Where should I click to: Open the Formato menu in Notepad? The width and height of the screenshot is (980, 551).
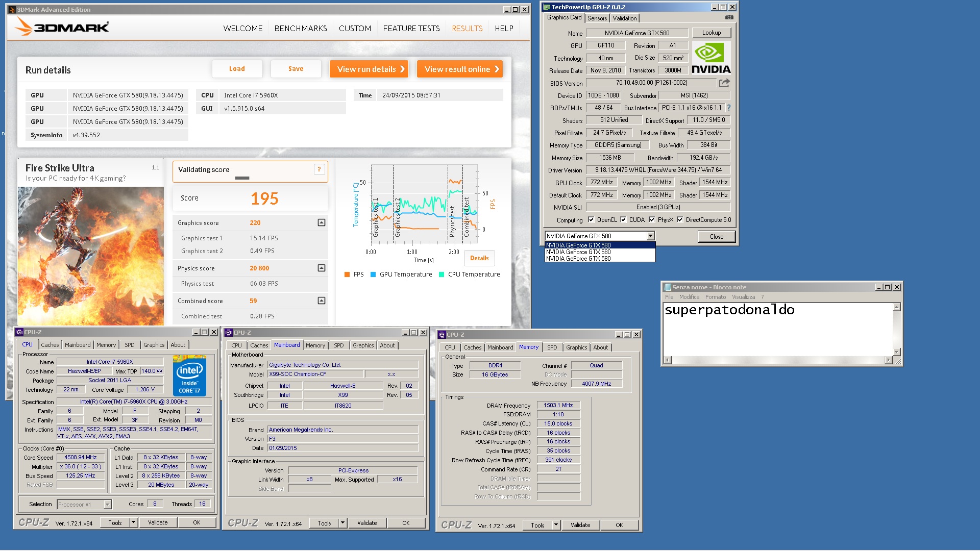(716, 297)
